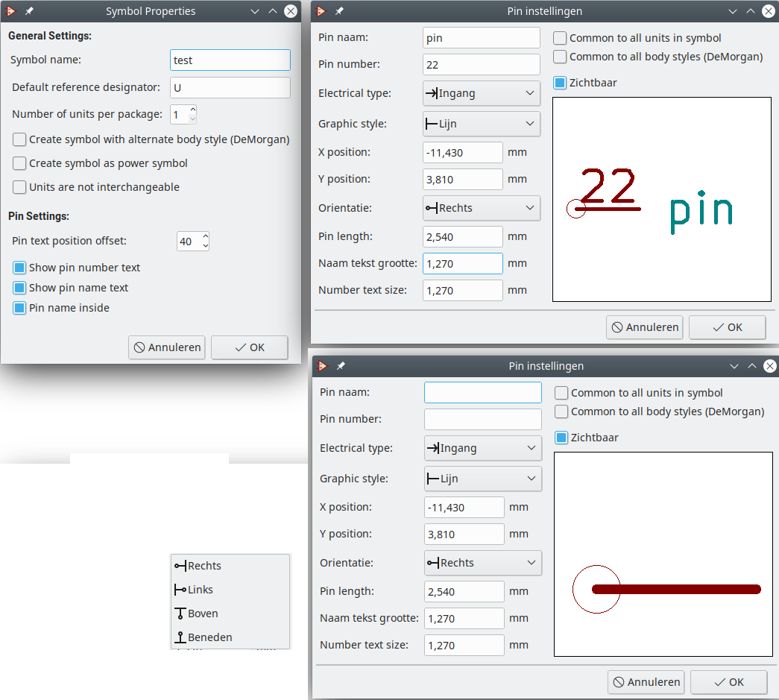779x700 pixels.
Task: Choose the Links pin orientation icon from the list
Action: pyautogui.click(x=180, y=590)
